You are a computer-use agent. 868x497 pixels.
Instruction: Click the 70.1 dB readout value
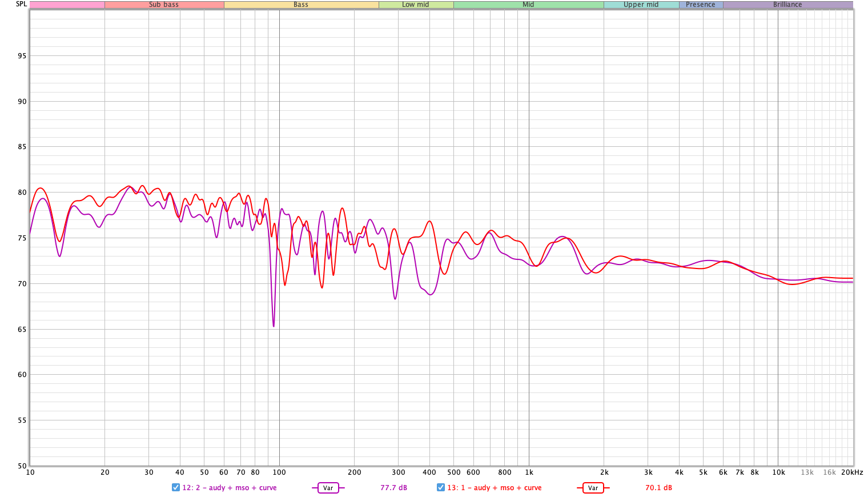pos(659,488)
